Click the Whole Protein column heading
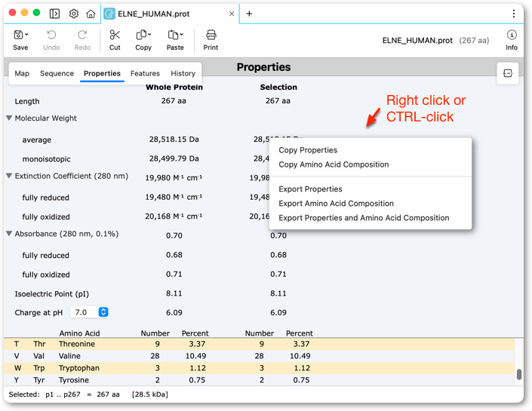Viewport: 532px width, 411px height. pos(174,87)
